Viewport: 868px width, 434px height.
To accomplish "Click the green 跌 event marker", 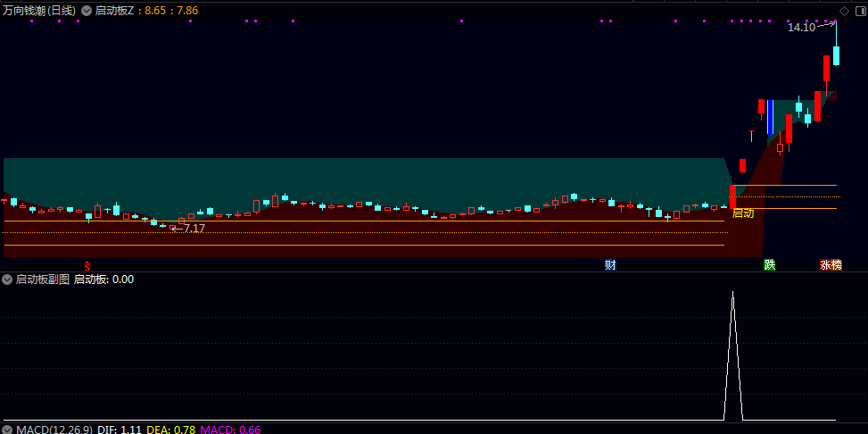I will pos(769,265).
